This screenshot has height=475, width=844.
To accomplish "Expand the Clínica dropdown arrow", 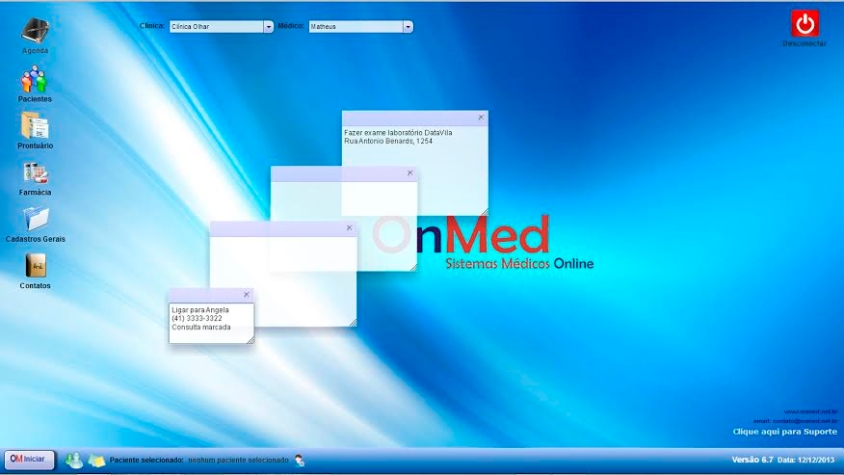I will tap(268, 26).
